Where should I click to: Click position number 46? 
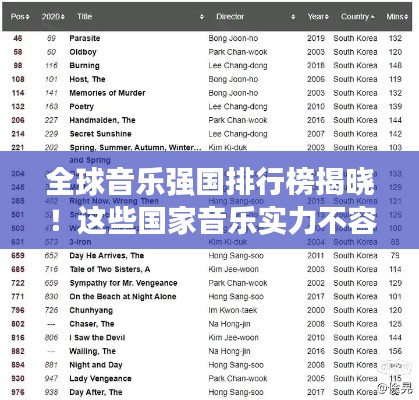coord(18,38)
